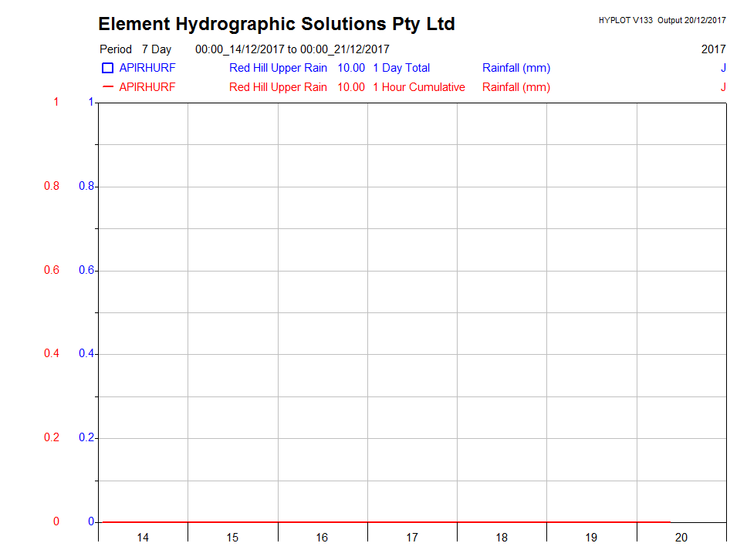Click the blue 'Rainfall (mm)' unit label
747x560 pixels.
click(516, 68)
